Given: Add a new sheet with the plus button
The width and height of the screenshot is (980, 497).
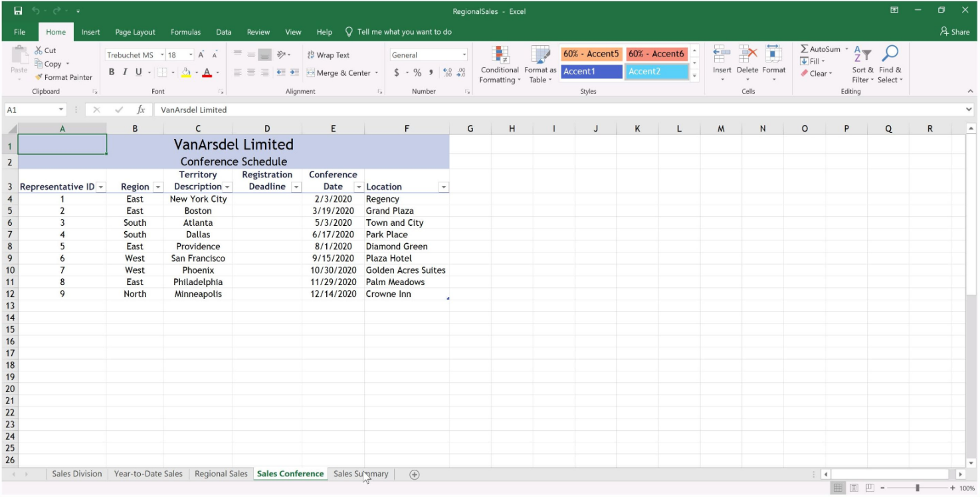Looking at the screenshot, I should [x=415, y=474].
